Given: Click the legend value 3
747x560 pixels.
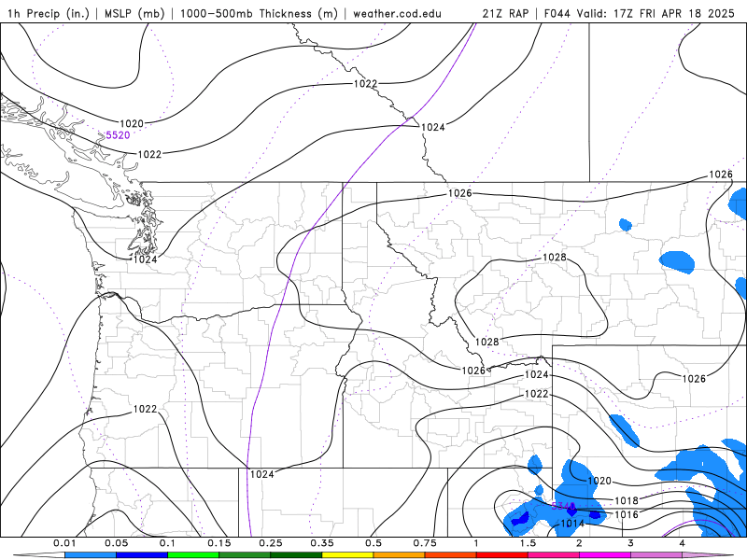Looking at the screenshot, I should pos(631,543).
